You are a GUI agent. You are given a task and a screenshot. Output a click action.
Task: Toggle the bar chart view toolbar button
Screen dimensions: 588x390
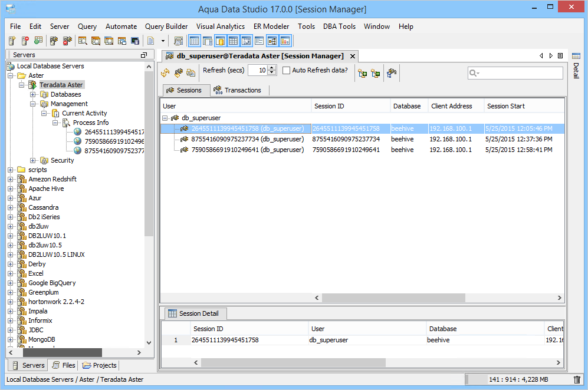tap(285, 41)
